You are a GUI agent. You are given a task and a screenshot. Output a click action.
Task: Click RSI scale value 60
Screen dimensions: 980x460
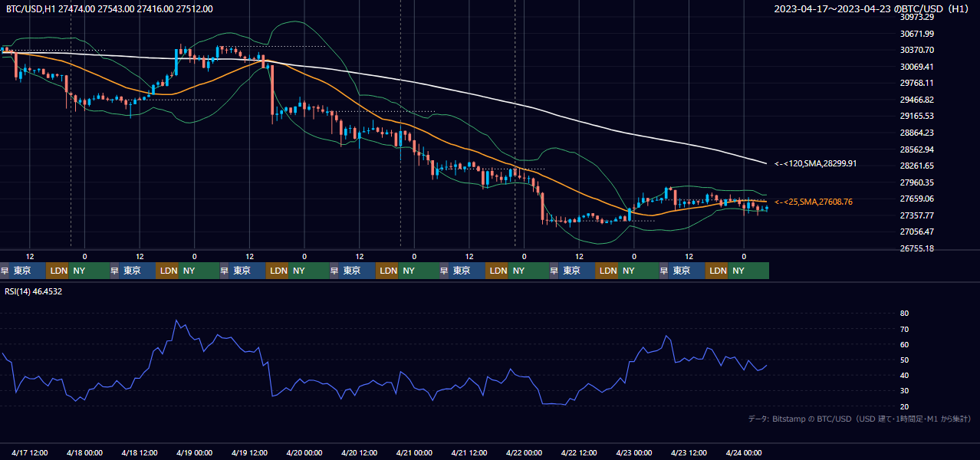coord(904,344)
